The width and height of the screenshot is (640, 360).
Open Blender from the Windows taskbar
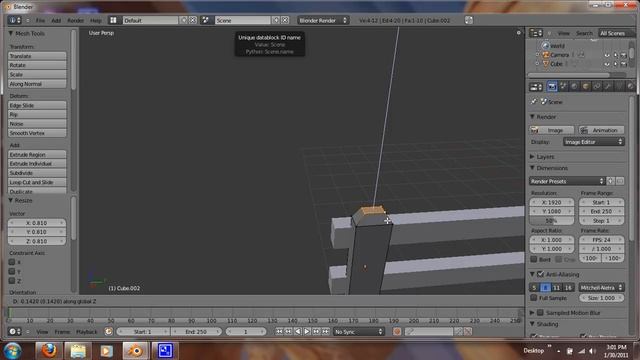pyautogui.click(x=136, y=351)
